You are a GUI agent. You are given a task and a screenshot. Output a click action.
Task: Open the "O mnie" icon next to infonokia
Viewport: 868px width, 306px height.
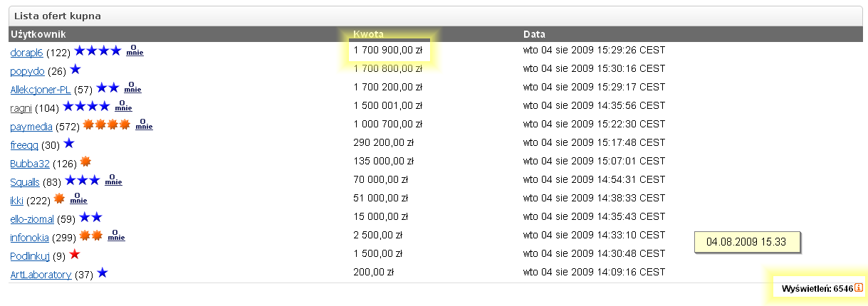pos(116,236)
